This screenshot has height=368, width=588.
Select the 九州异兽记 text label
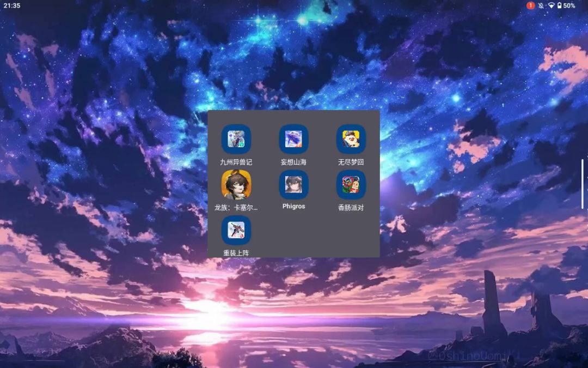(236, 162)
